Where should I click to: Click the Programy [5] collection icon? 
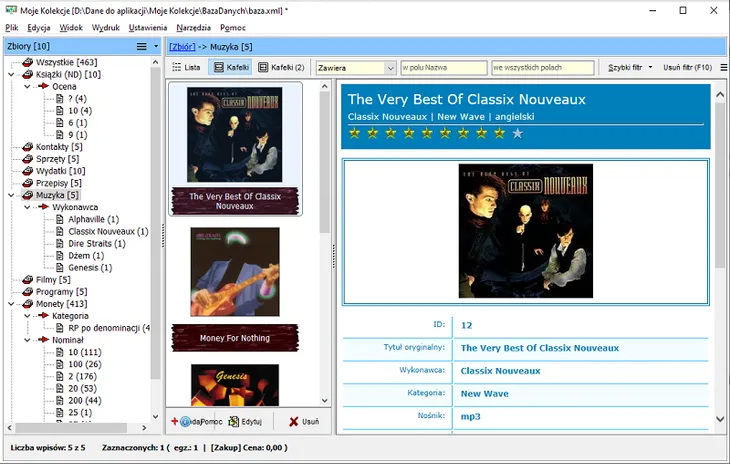(x=28, y=292)
